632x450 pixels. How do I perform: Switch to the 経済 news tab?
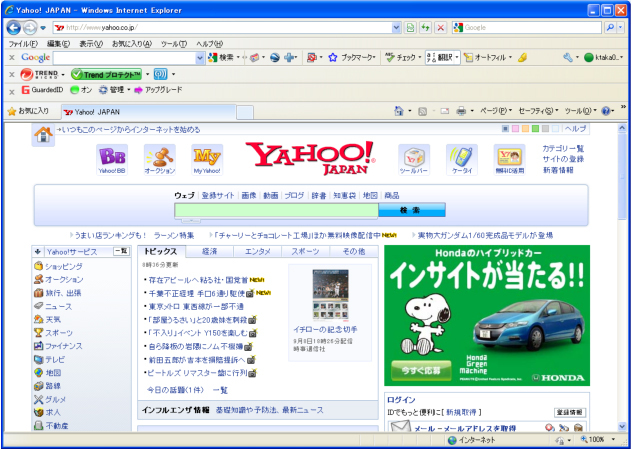point(209,251)
